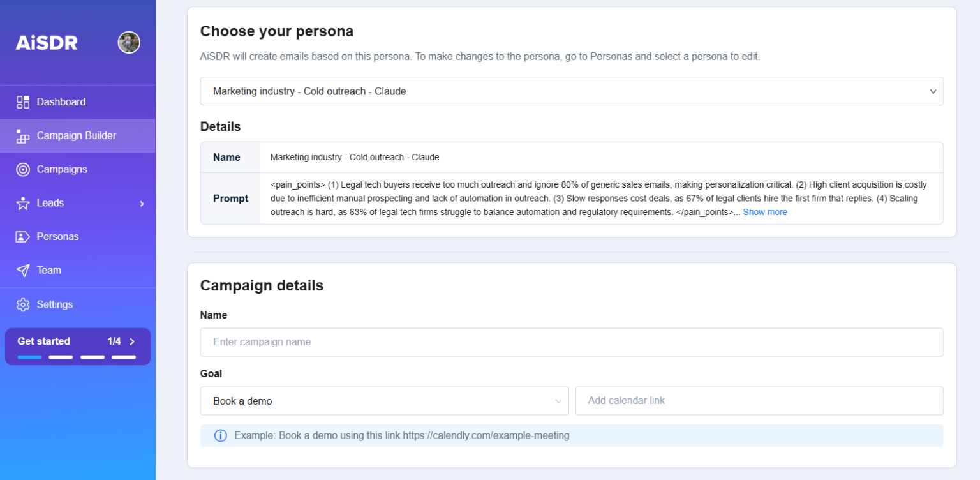
Task: Open Campaigns from the sidebar menu
Action: 62,170
